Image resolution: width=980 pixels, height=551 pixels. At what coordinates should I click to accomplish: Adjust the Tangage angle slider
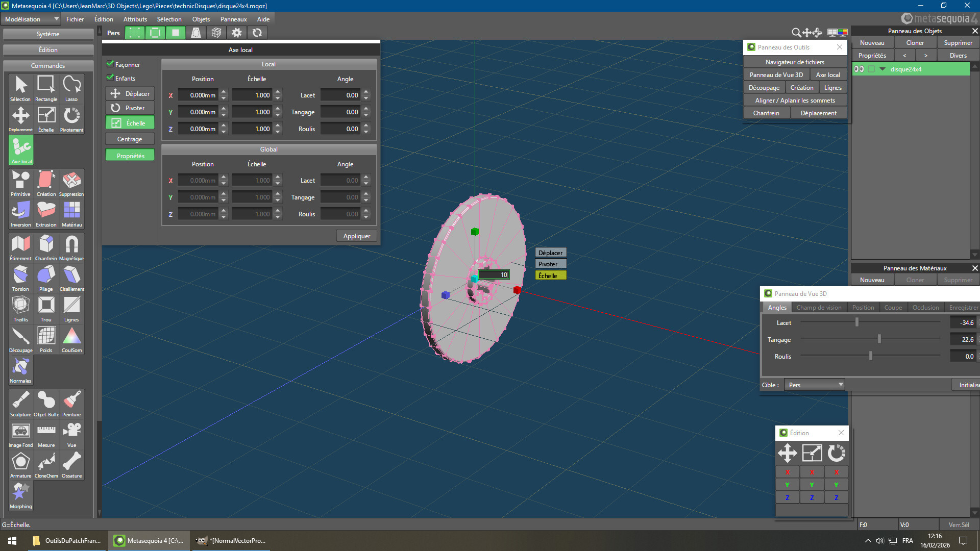click(x=879, y=339)
